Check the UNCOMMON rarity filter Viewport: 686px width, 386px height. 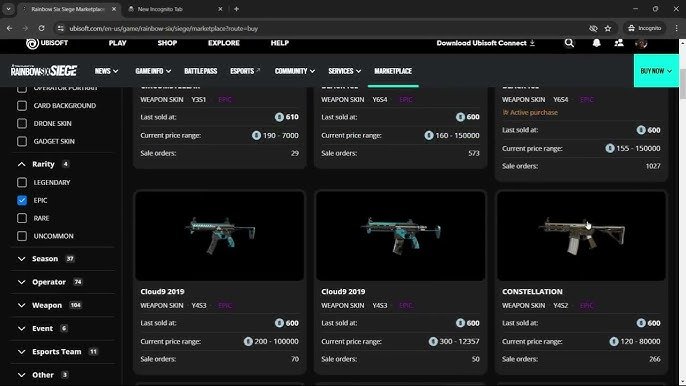tap(22, 236)
